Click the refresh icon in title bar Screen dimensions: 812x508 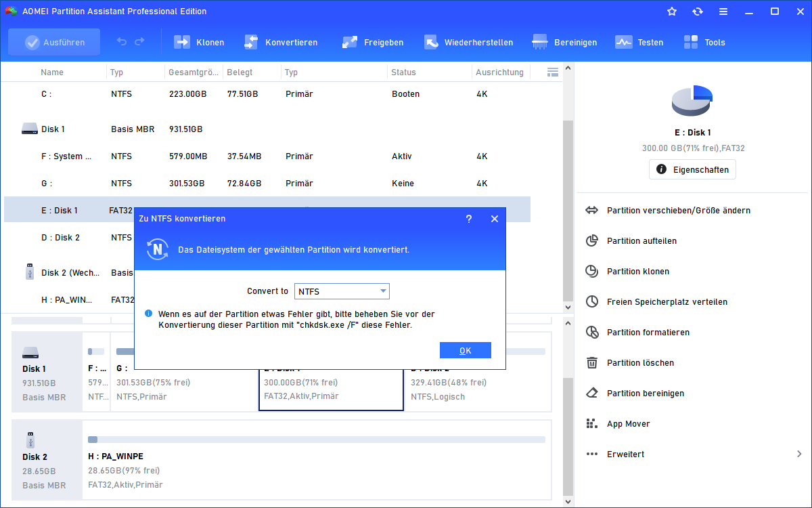tap(698, 12)
